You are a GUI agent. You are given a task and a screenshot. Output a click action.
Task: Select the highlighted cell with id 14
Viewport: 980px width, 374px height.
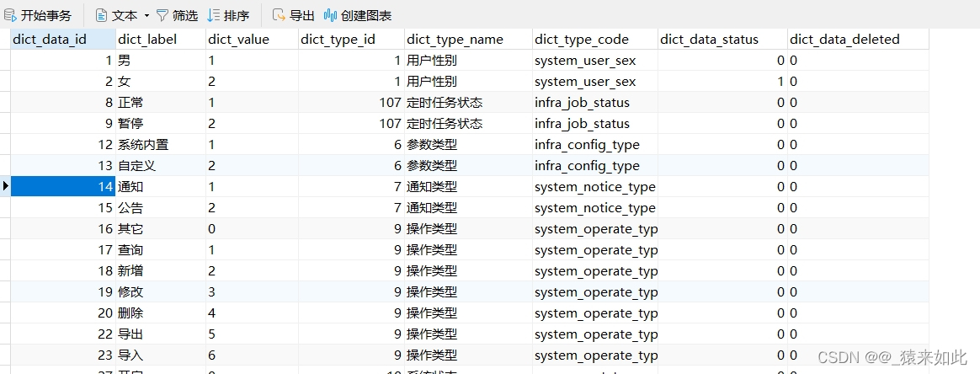pyautogui.click(x=63, y=187)
